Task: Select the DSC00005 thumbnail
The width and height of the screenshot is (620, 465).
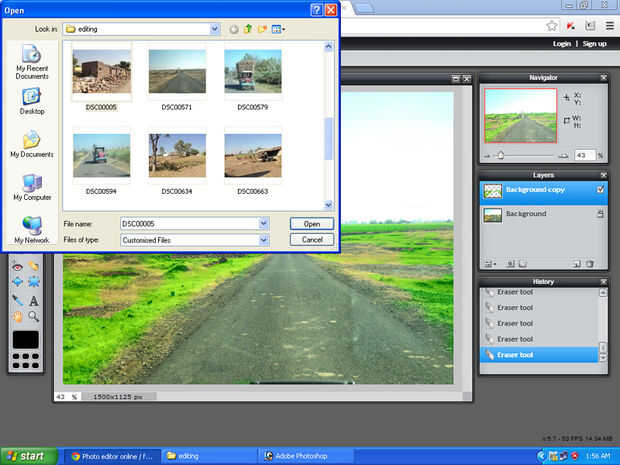Action: coord(102,72)
